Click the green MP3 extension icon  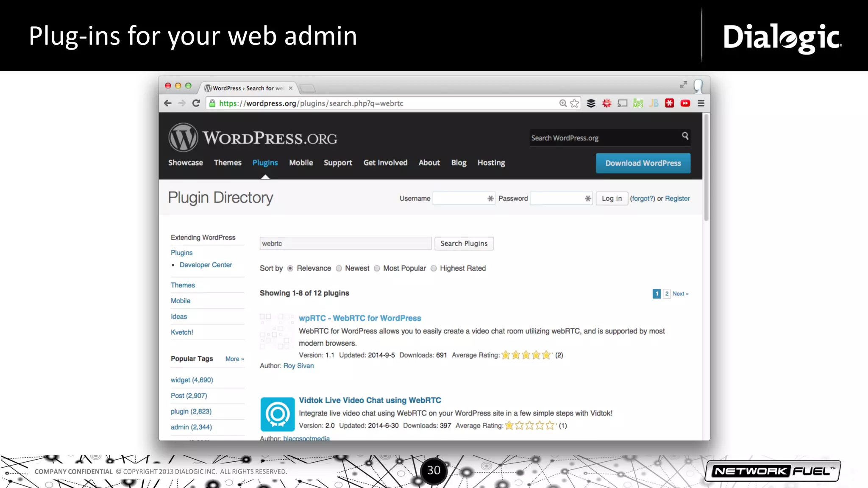(x=638, y=103)
